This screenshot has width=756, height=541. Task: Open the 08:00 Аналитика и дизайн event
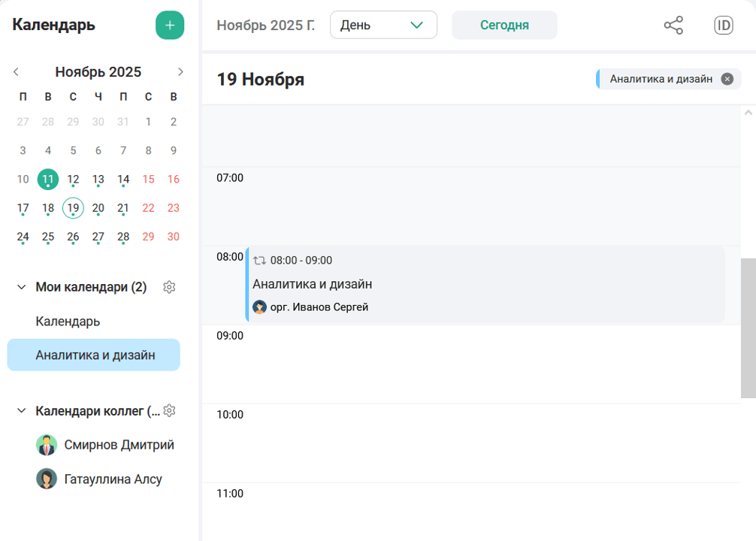[485, 285]
